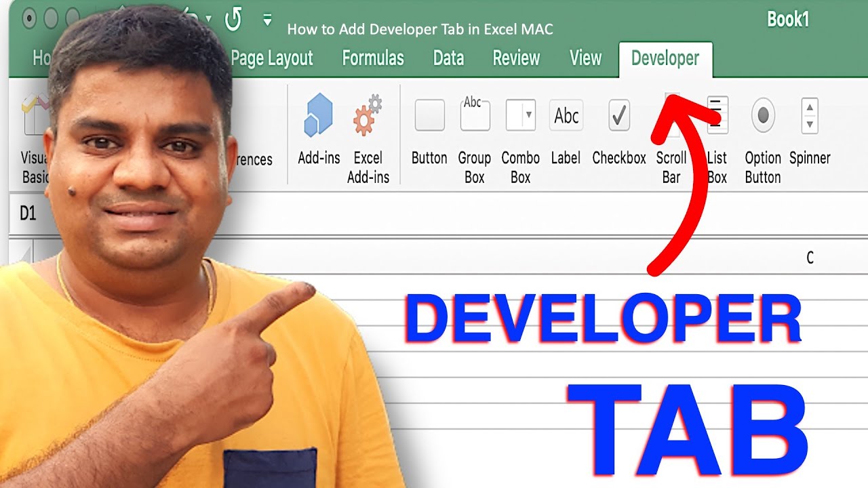Insert a Combo Box control
The height and width of the screenshot is (488, 868).
(521, 115)
